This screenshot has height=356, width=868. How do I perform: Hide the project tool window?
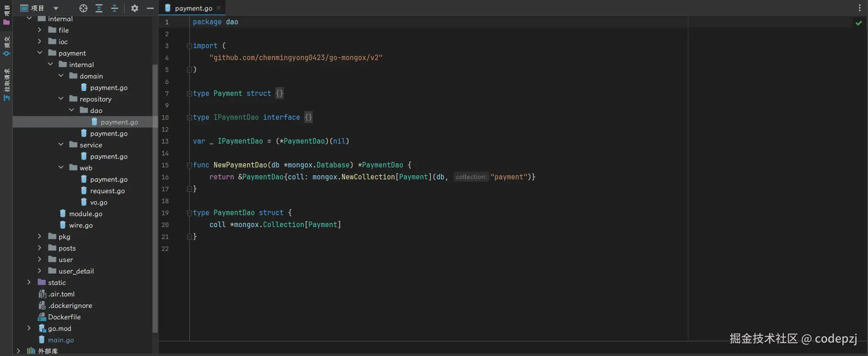click(150, 8)
